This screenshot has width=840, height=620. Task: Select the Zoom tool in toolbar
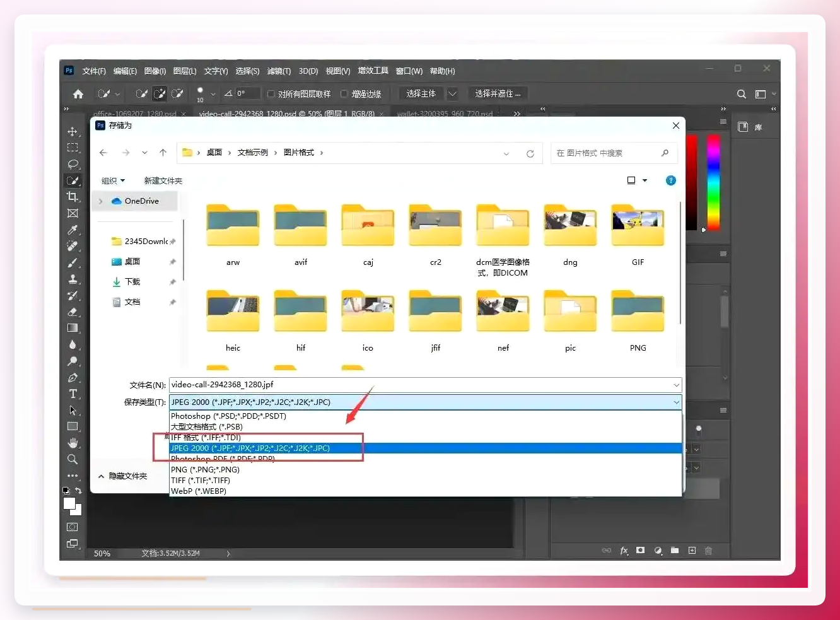pos(73,459)
